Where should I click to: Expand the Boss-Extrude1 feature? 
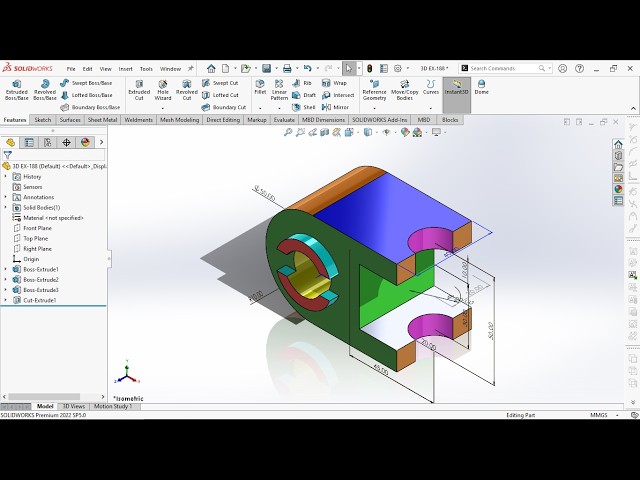[6, 269]
